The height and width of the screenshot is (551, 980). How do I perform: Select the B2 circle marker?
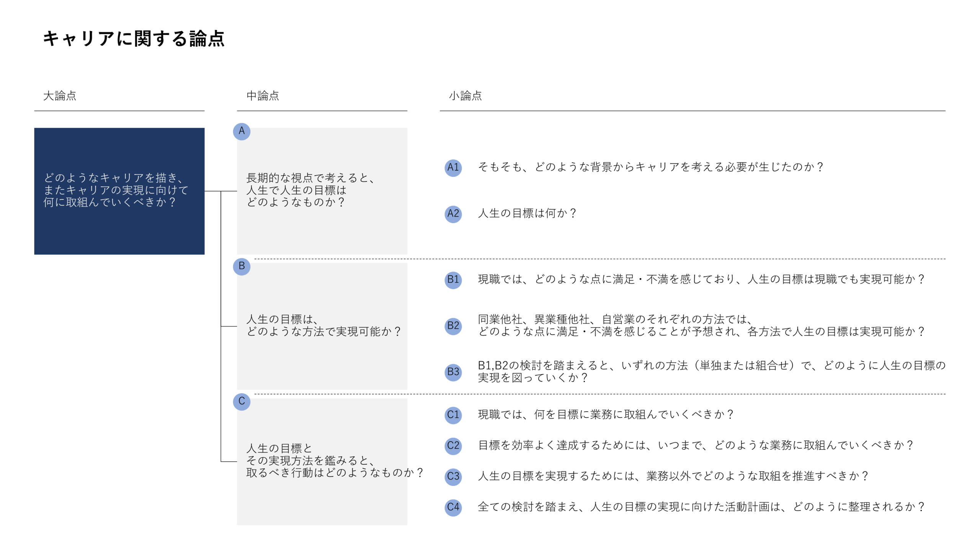(x=453, y=327)
